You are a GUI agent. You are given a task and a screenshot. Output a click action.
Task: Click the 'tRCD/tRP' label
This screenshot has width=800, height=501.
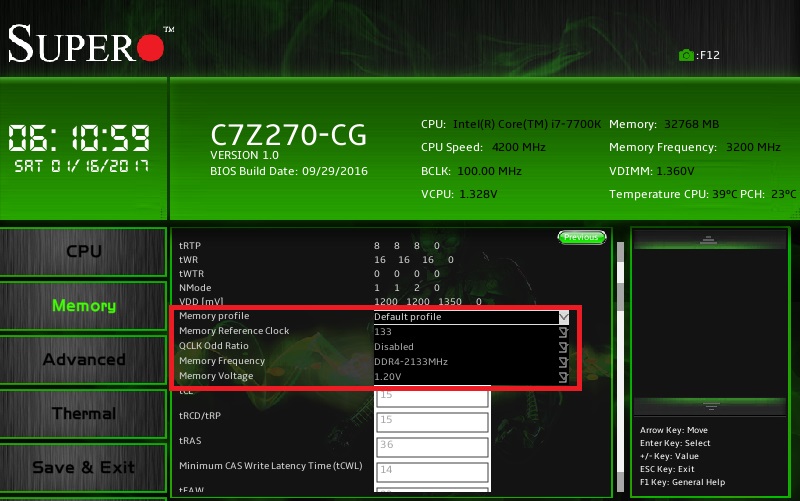click(200, 416)
